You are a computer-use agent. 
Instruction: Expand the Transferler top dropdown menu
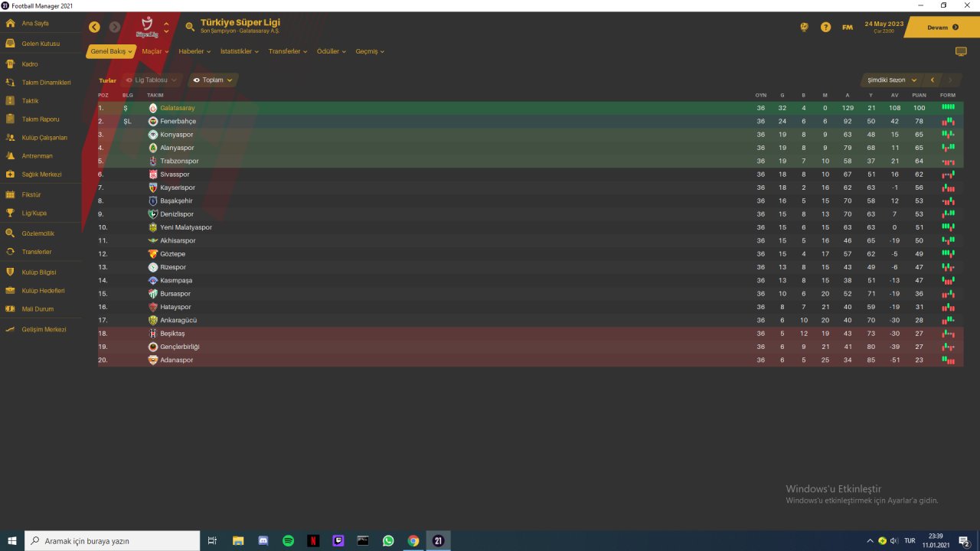[288, 51]
